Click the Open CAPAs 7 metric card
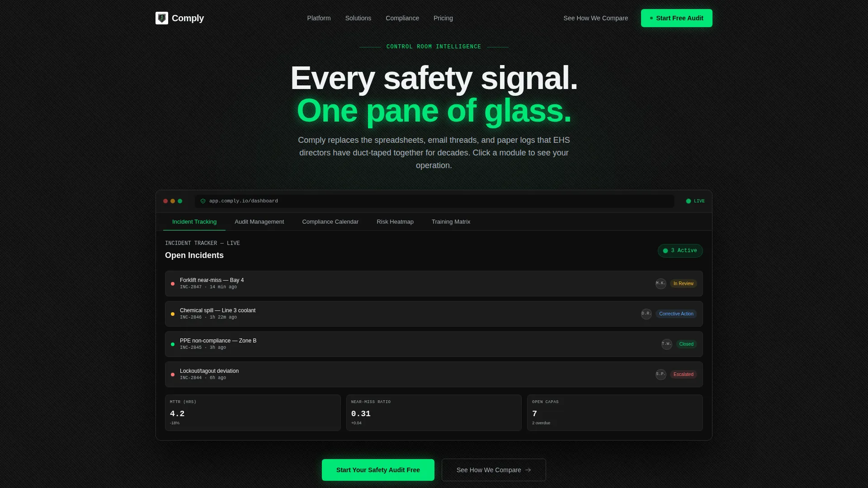Viewport: 868px width, 488px height. pos(615,413)
